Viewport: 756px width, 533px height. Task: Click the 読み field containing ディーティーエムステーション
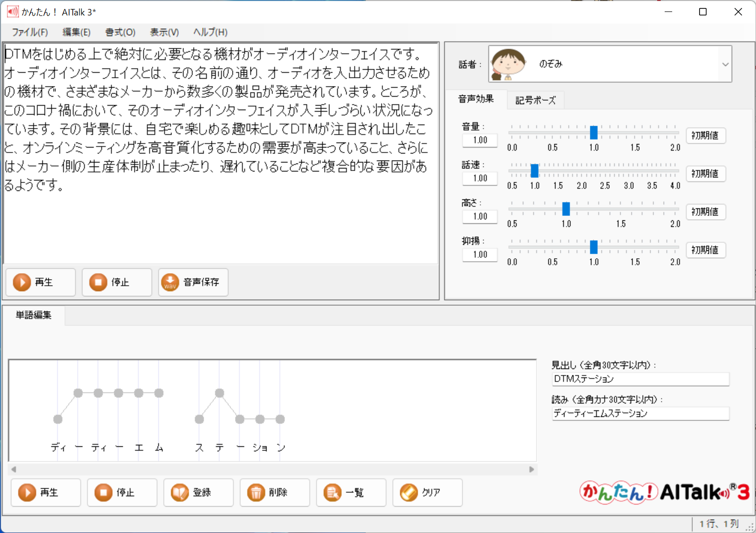[641, 413]
